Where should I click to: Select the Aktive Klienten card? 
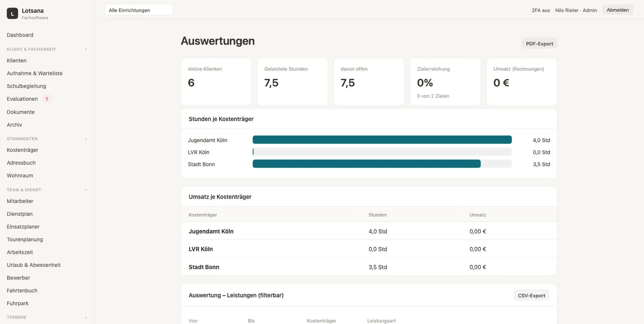[x=216, y=82]
